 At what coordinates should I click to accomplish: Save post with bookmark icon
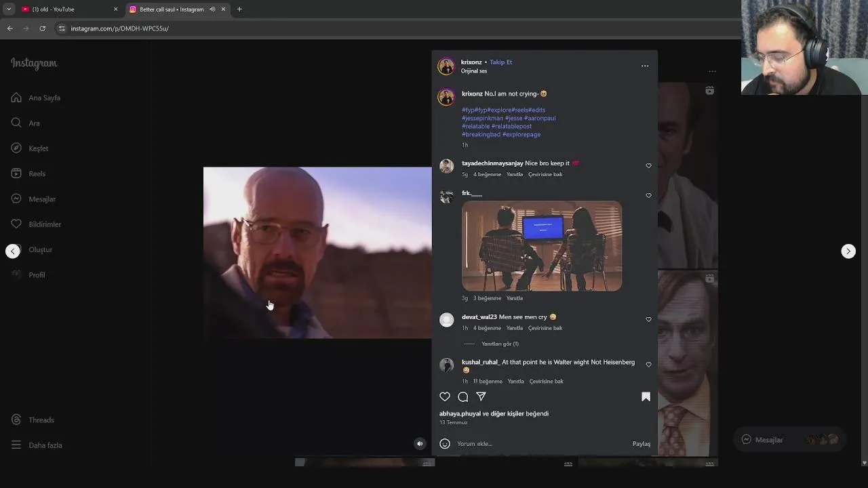(x=646, y=396)
